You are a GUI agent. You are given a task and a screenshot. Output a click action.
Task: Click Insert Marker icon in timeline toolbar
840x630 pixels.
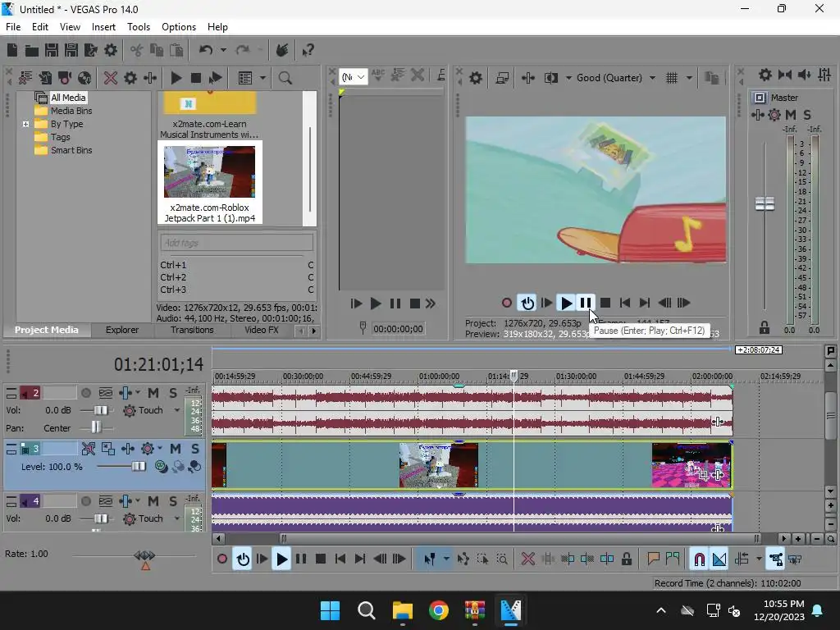653,559
